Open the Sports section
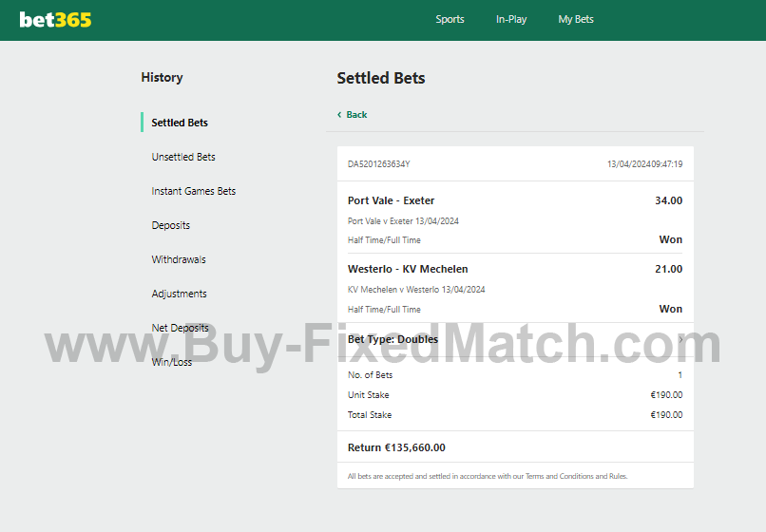This screenshot has width=766, height=532. point(450,19)
